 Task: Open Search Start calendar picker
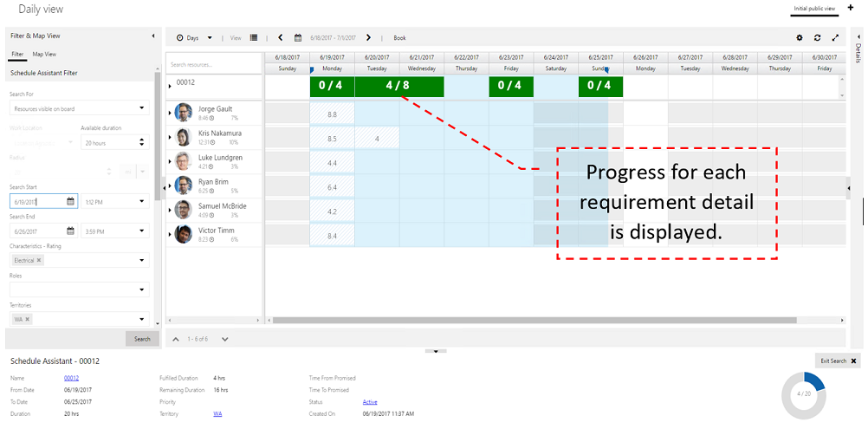click(70, 202)
